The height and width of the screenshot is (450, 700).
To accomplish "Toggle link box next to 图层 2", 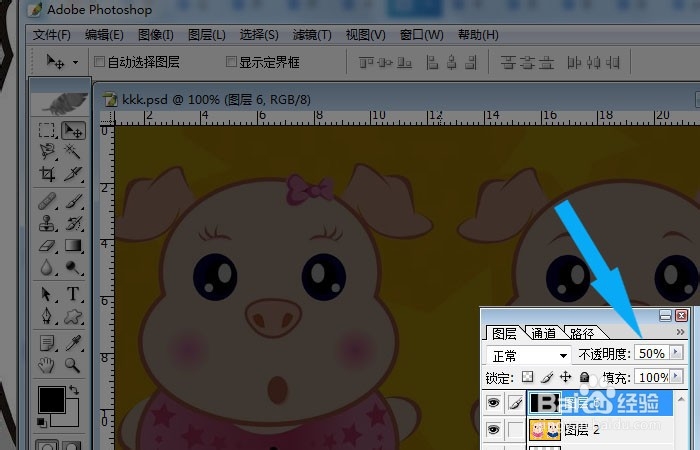I will [x=515, y=430].
